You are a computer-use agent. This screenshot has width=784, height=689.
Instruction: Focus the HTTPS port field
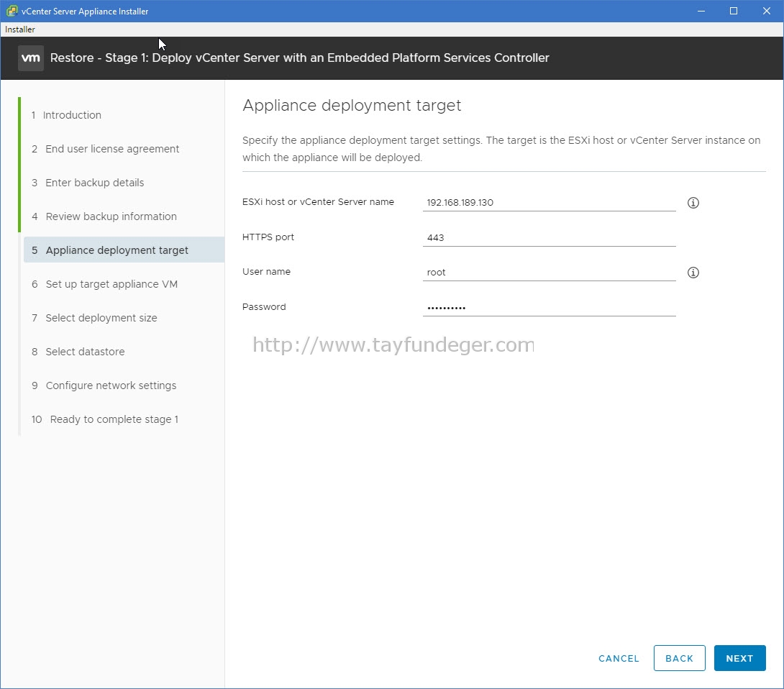coord(549,237)
